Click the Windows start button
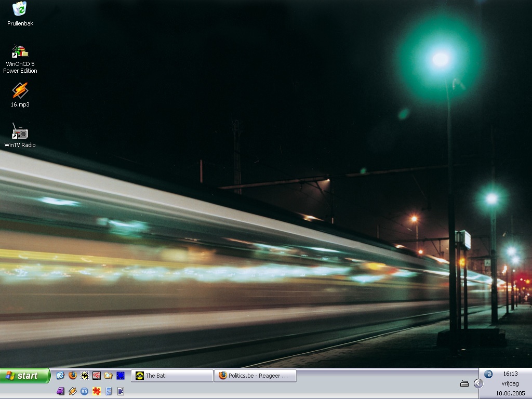 pyautogui.click(x=24, y=376)
